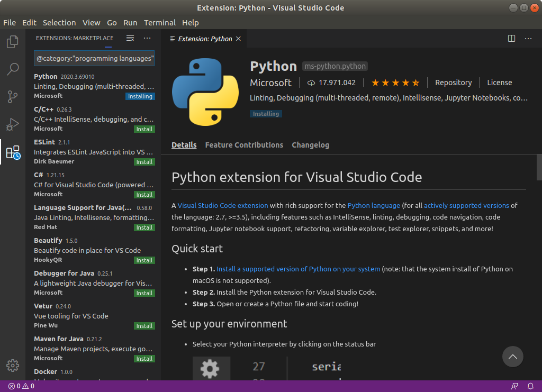Viewport: 542px width, 392px height.
Task: Open the Terminal menu
Action: (x=160, y=23)
